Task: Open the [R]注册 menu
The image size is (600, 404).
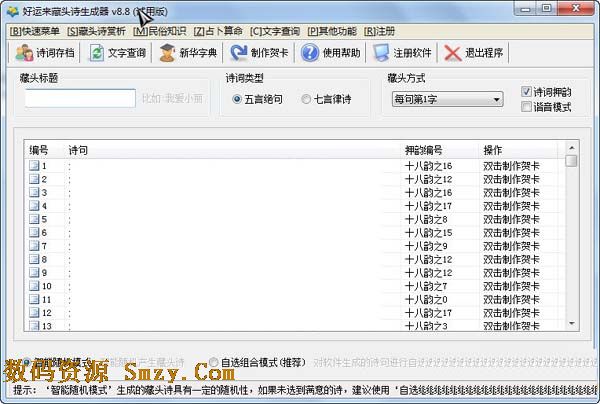Action: (379, 31)
